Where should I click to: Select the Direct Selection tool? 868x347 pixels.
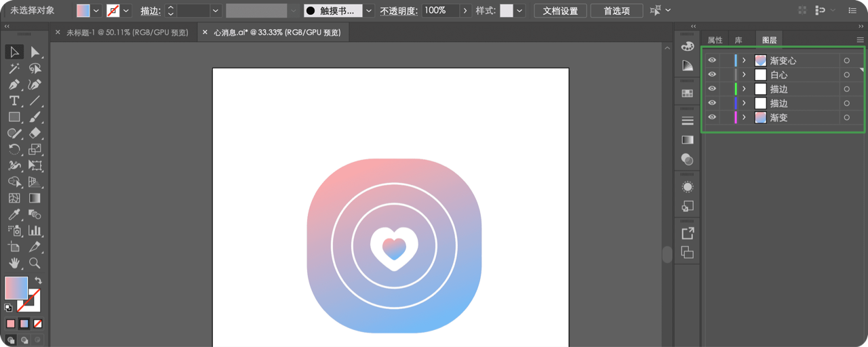tap(35, 52)
